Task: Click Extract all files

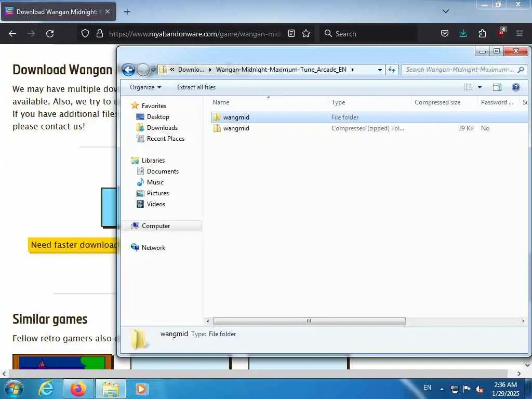Action: [x=196, y=87]
